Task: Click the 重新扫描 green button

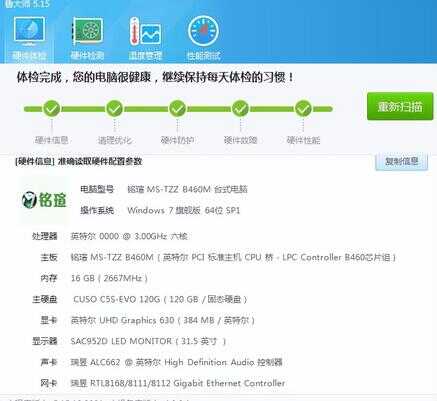Action: pos(400,106)
